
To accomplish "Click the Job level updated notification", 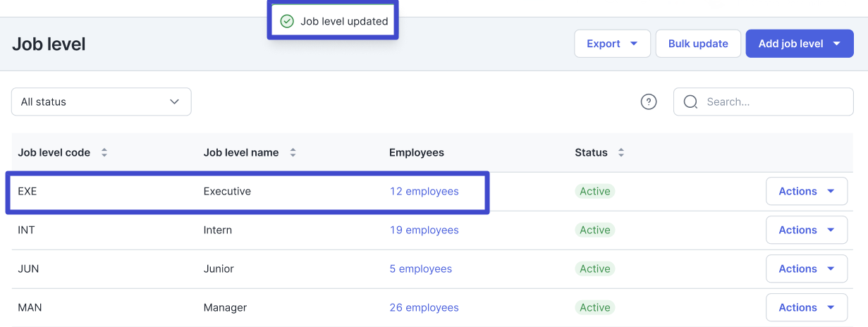I will pos(343,21).
